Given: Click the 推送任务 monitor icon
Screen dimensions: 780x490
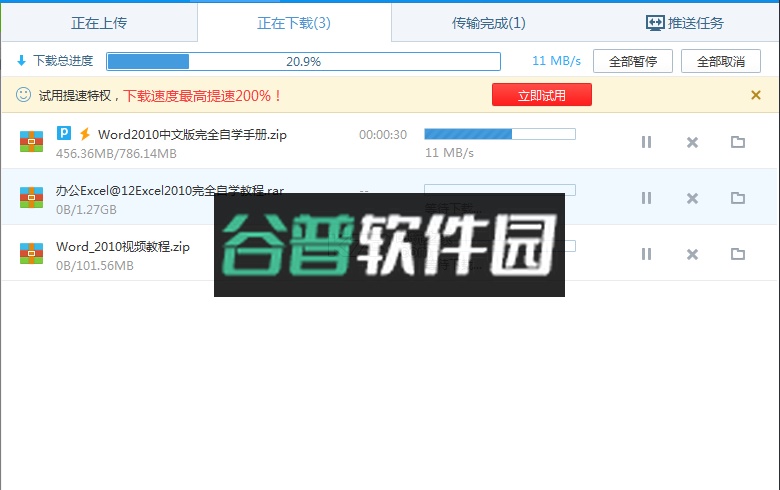Looking at the screenshot, I should [x=655, y=23].
